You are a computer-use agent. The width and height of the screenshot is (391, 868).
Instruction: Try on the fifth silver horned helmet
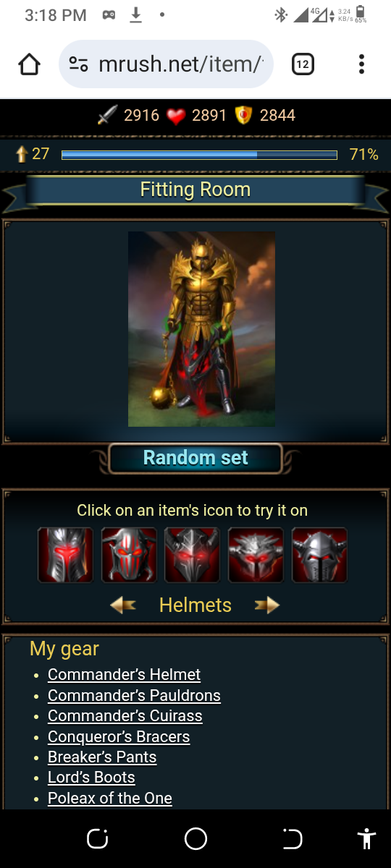tap(319, 555)
